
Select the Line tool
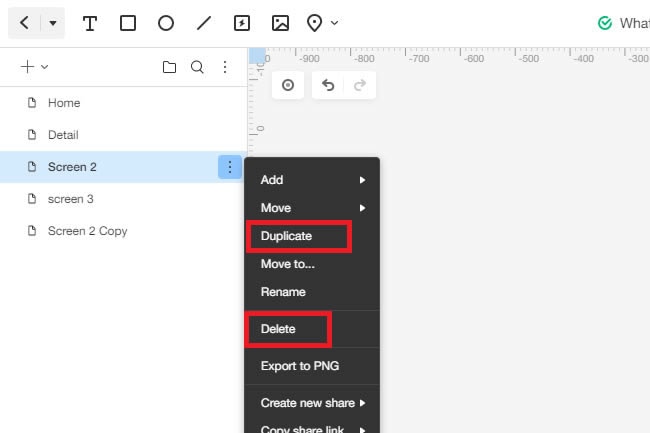click(x=204, y=23)
